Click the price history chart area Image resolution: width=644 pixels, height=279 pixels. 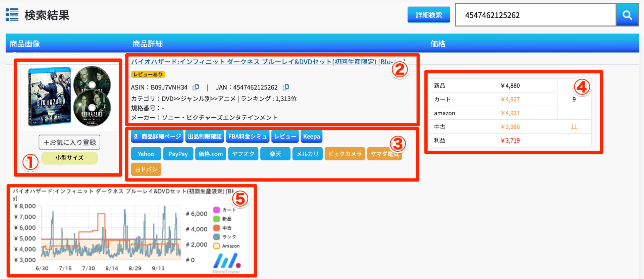click(111, 233)
